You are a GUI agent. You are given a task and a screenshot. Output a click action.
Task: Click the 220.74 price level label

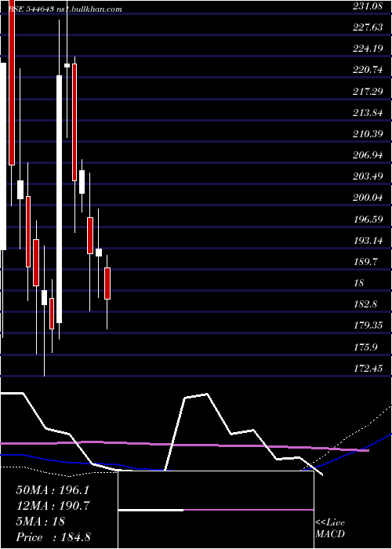click(x=368, y=70)
